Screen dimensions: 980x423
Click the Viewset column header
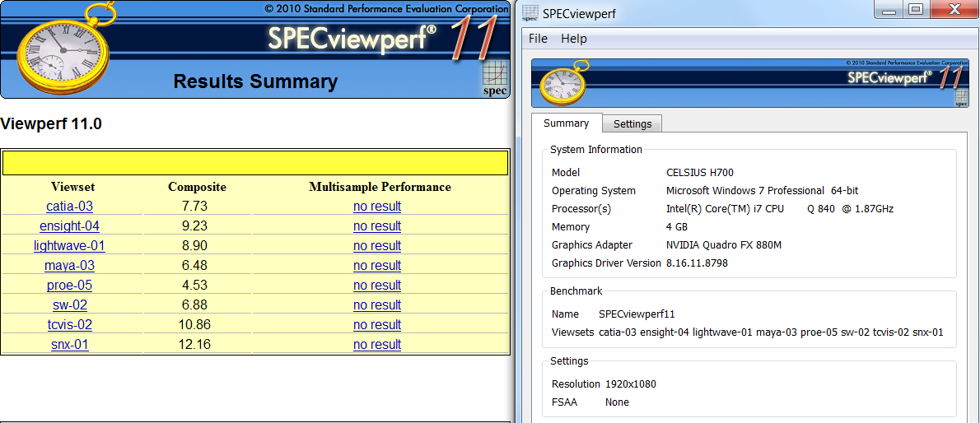tap(72, 187)
